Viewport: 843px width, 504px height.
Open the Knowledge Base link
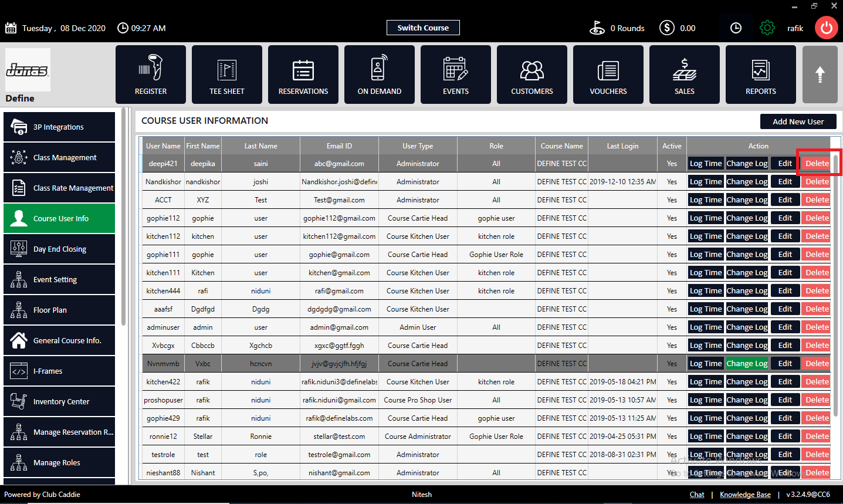click(745, 495)
